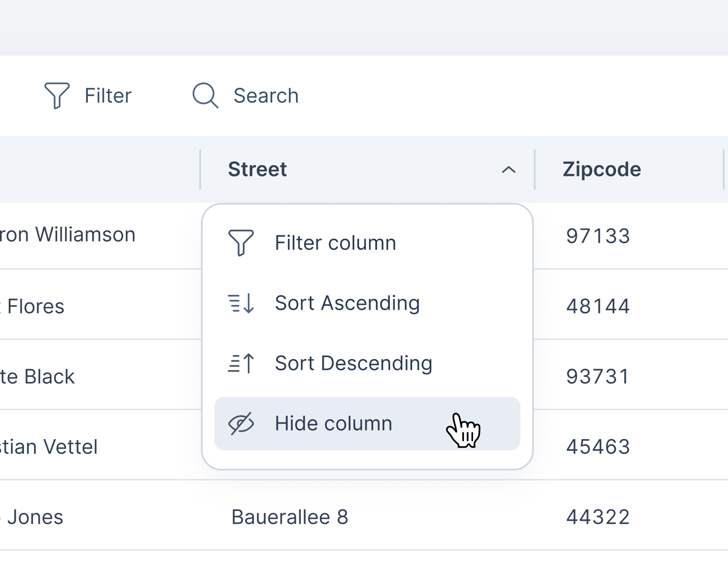Select the Bauerallee 8 street cell

291,517
